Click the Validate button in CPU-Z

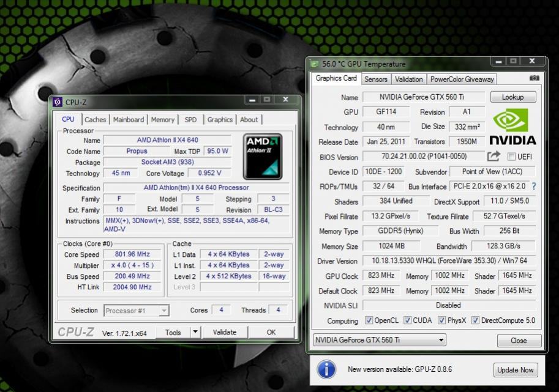point(225,332)
